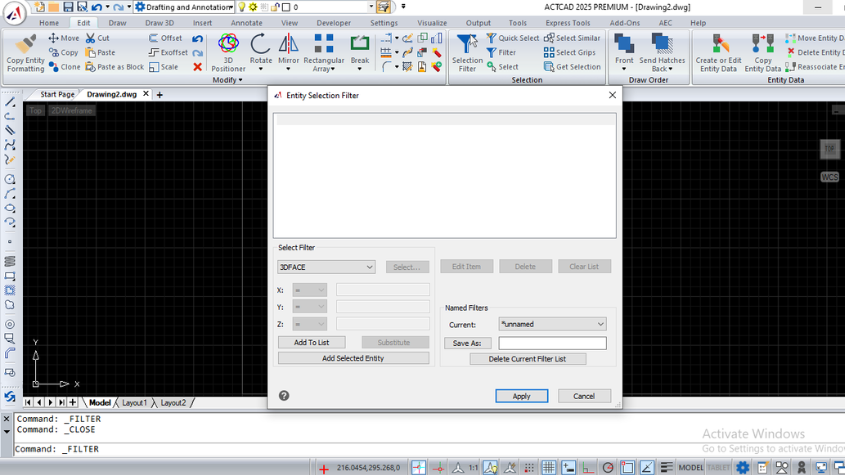
Task: Click the new drawing tab plus button
Action: [160, 94]
